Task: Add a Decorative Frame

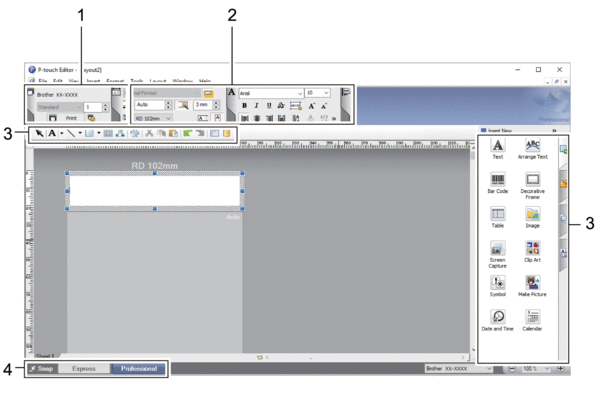Action: pos(532,186)
